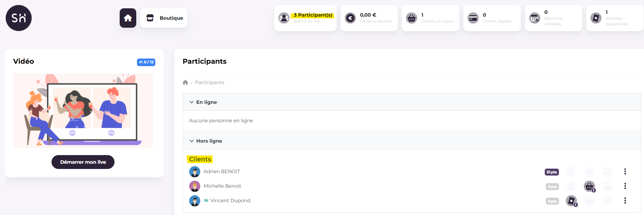The image size is (644, 215).
Task: Go to the home page icon
Action: coord(128,18)
